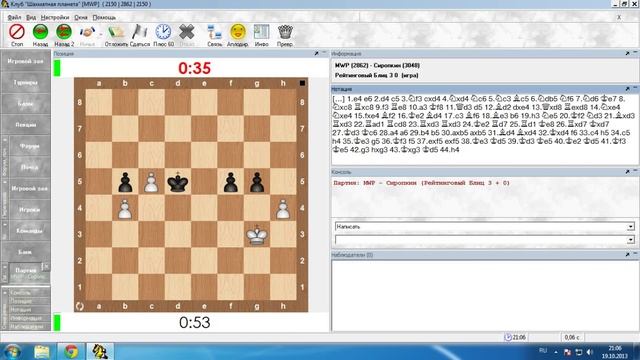This screenshot has width=640, height=360.
Task: Open the Форум section
Action: (29, 146)
